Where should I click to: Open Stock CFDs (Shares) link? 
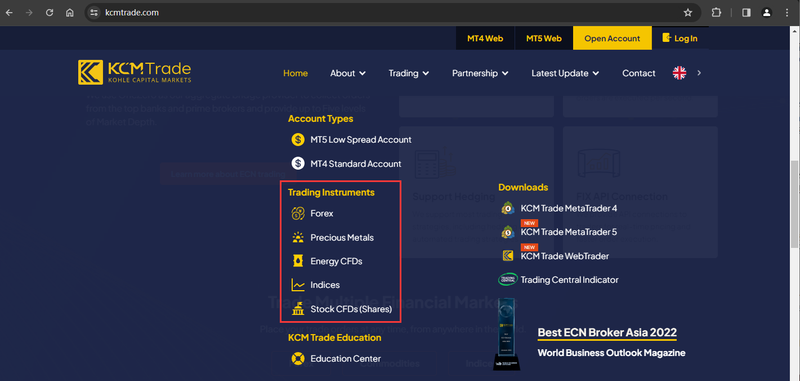tap(351, 309)
